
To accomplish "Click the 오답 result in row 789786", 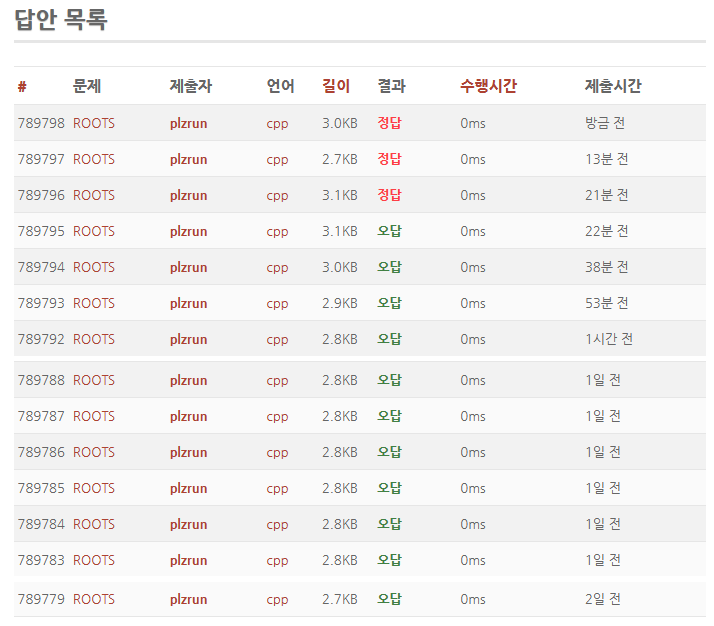I will (x=389, y=452).
